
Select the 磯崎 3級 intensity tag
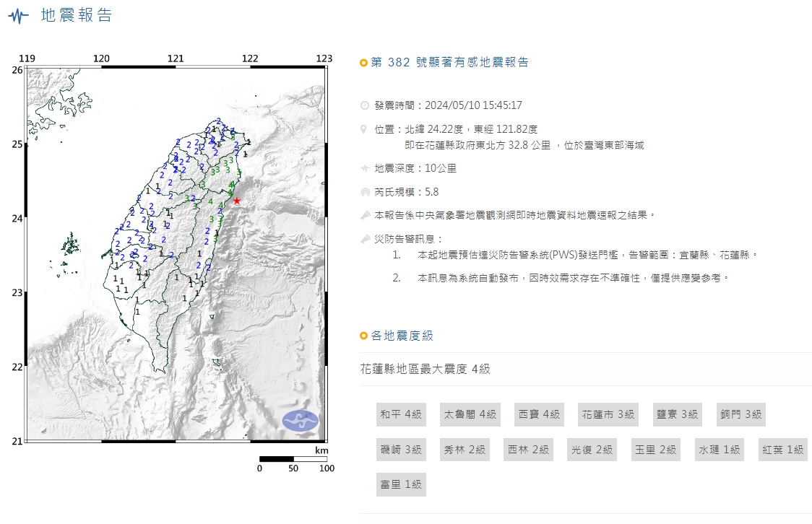tap(401, 450)
